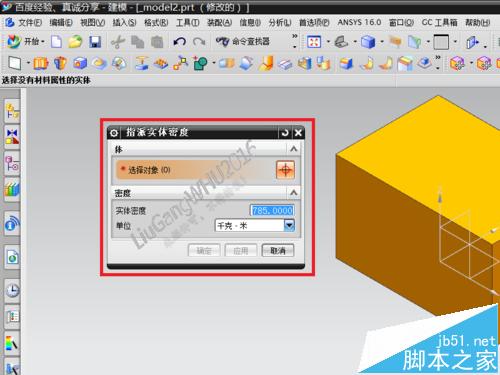Click the Cut scissors icon

tap(117, 42)
